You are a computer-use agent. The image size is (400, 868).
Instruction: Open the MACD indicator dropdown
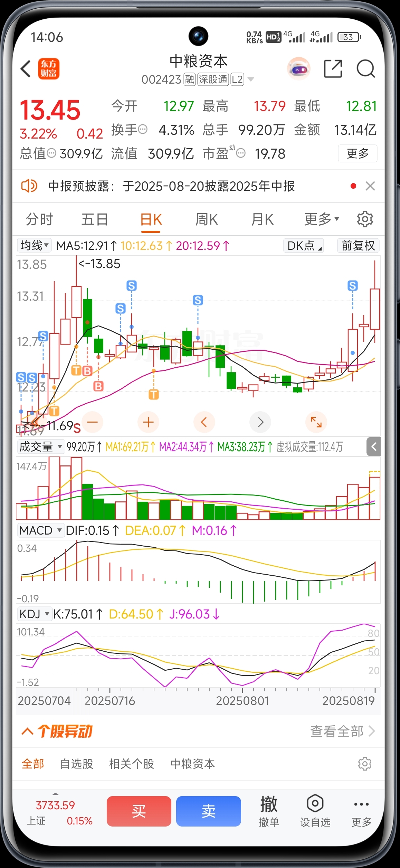(40, 530)
